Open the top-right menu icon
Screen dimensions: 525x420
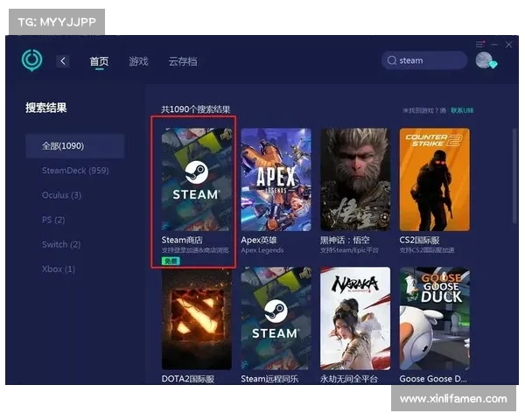click(x=480, y=44)
